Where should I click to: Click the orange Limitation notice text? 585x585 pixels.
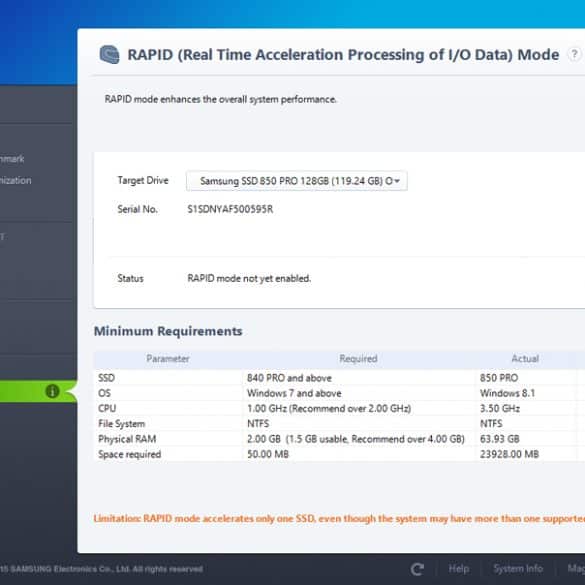pos(339,519)
